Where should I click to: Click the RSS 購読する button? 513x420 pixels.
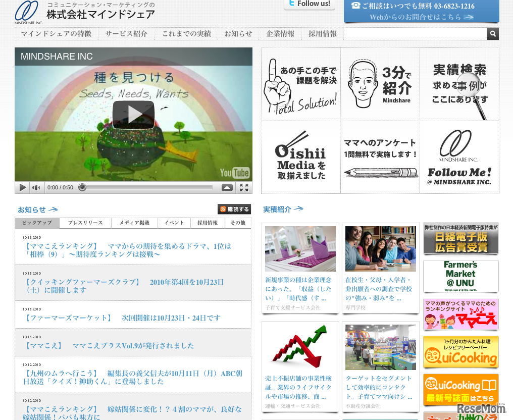(x=234, y=209)
